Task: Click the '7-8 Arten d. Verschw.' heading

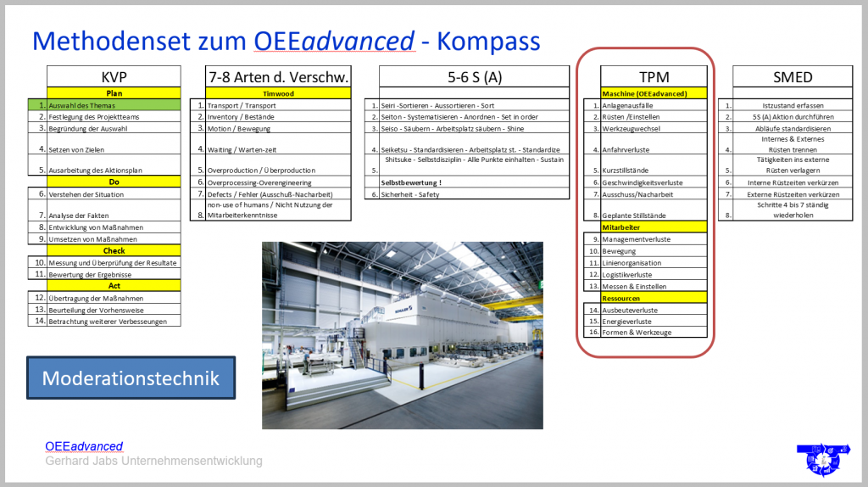Action: pyautogui.click(x=278, y=76)
